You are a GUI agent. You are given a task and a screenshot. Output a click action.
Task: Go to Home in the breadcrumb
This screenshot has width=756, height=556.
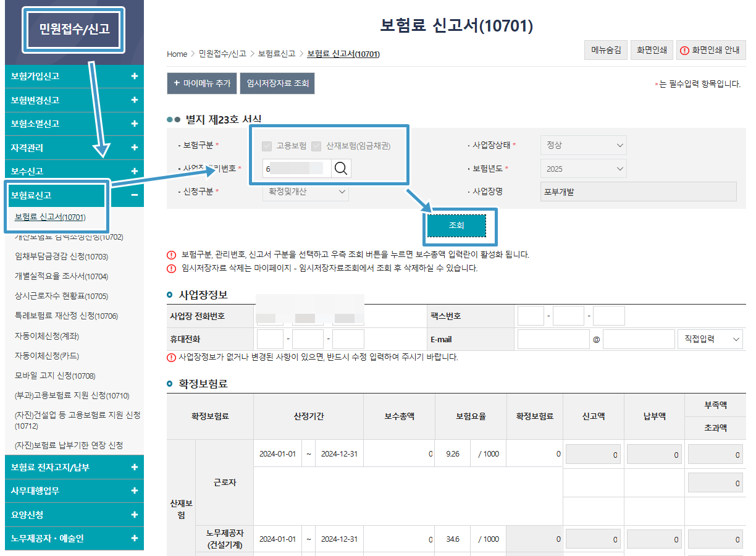(x=177, y=54)
